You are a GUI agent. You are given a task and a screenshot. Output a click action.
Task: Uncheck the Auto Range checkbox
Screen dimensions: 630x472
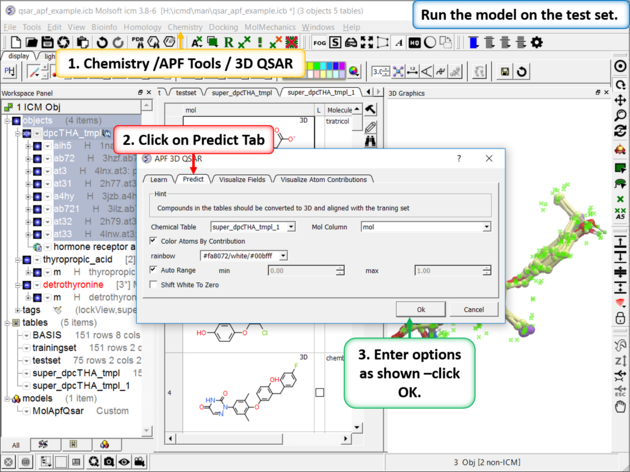tap(153, 270)
